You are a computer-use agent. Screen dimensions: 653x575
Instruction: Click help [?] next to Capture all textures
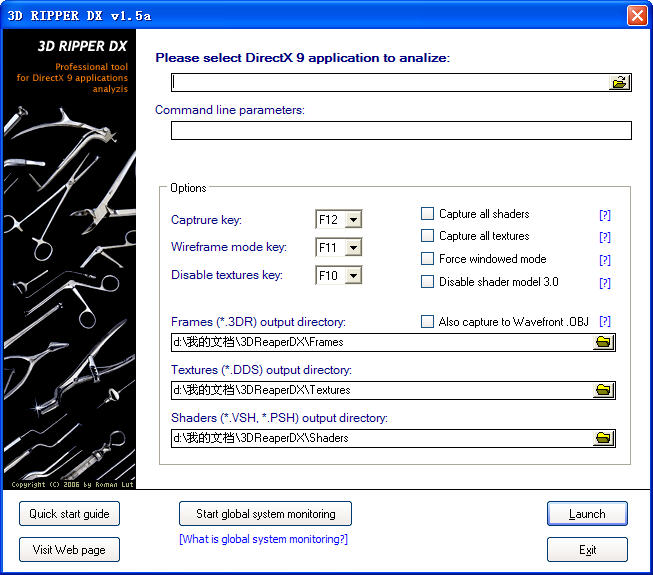(604, 237)
